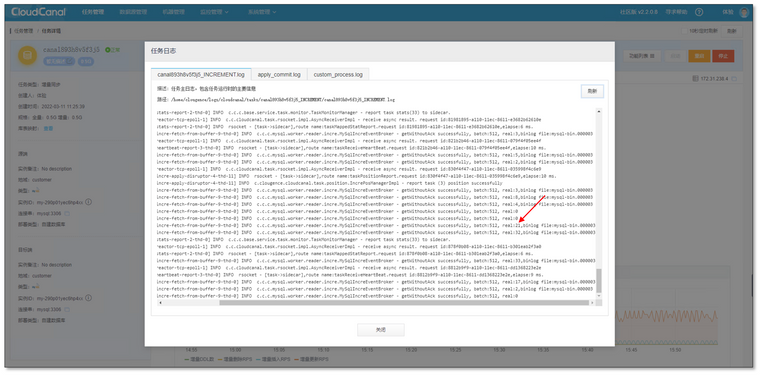Image resolution: width=760 pixels, height=376 pixels.
Task: Click the log line with real:21
Action: [376, 225]
